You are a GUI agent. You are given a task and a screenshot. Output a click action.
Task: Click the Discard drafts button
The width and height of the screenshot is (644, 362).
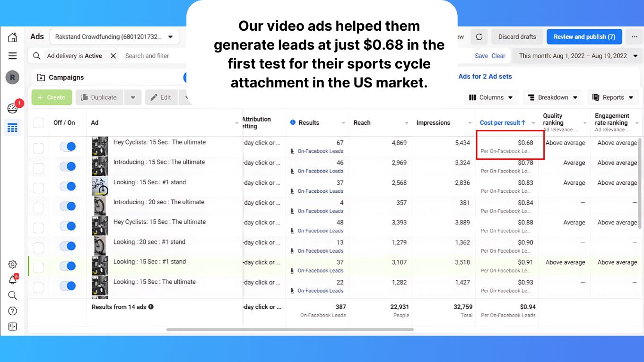517,37
